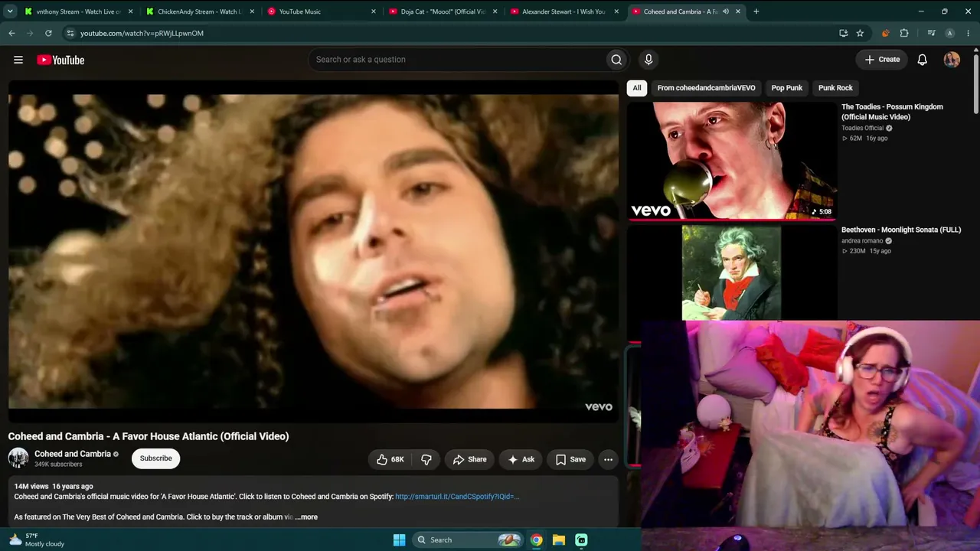This screenshot has height=551, width=980.
Task: Click the Beethoven portrait thumbnail
Action: tap(732, 272)
